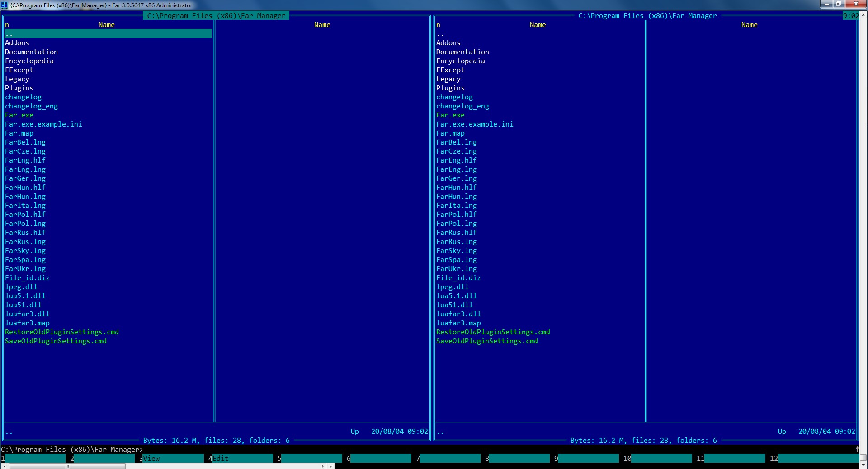868x469 pixels.
Task: Click the left panel path title
Action: click(216, 16)
